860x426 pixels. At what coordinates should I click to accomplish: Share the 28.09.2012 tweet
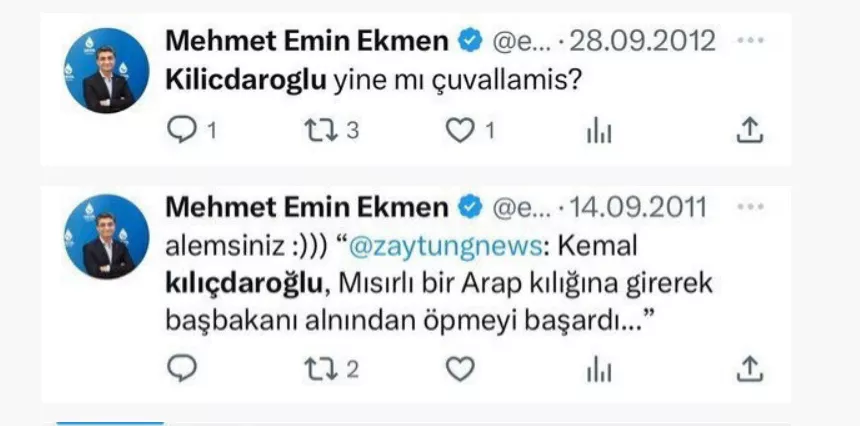pyautogui.click(x=750, y=130)
